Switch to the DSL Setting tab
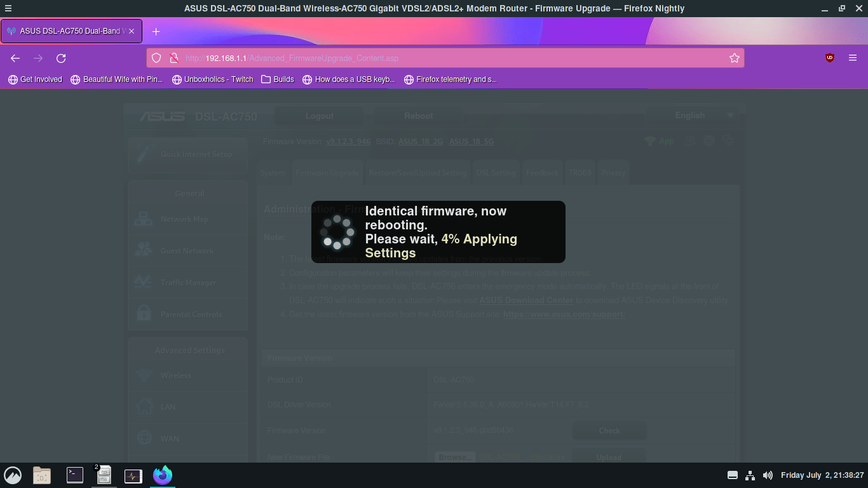Image resolution: width=868 pixels, height=488 pixels. coord(496,173)
